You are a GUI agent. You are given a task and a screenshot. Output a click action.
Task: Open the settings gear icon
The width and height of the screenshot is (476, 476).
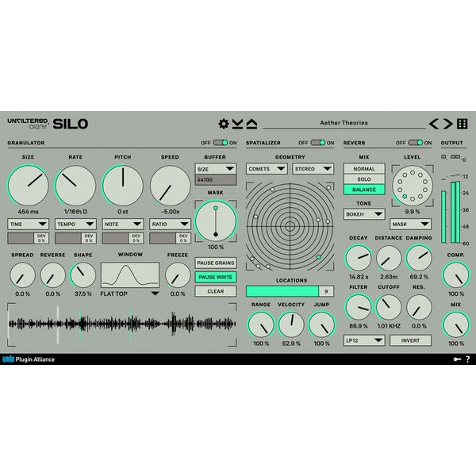(x=224, y=124)
